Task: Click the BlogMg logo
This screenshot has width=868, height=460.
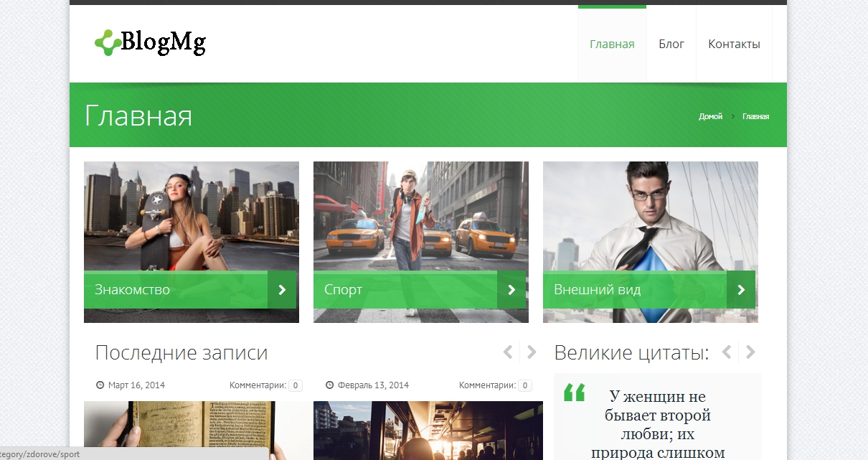Action: [x=150, y=43]
